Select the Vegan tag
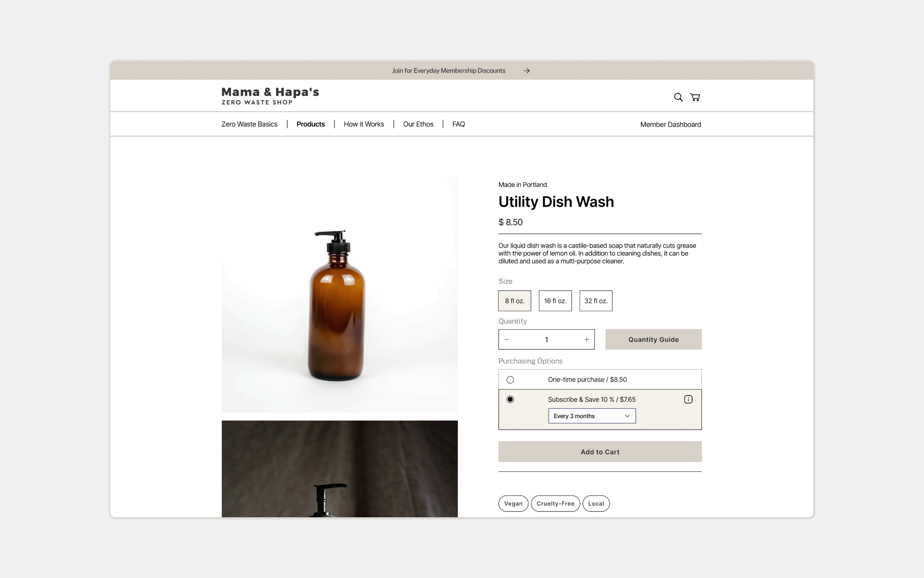The image size is (924, 578). point(513,504)
